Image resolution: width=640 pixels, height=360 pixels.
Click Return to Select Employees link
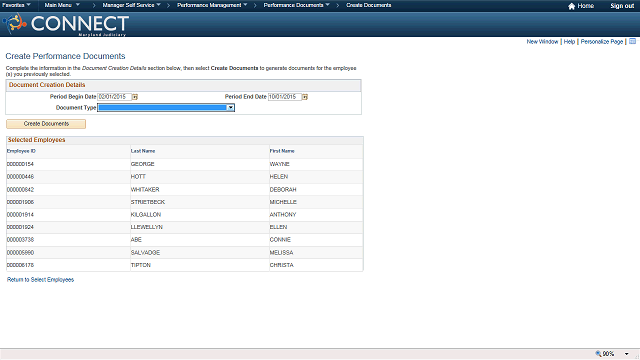[40, 280]
